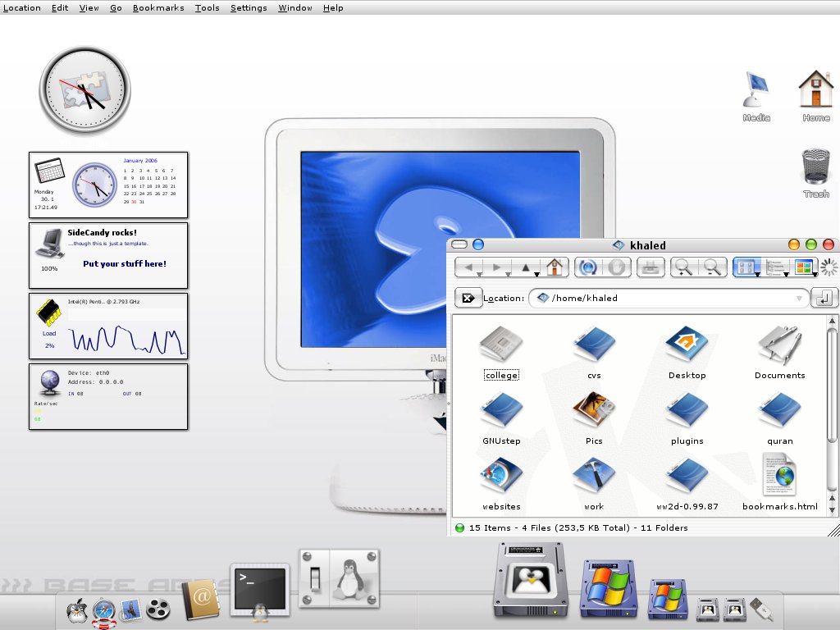Enable Multicolumn View mode
The image size is (840, 630).
click(x=806, y=267)
